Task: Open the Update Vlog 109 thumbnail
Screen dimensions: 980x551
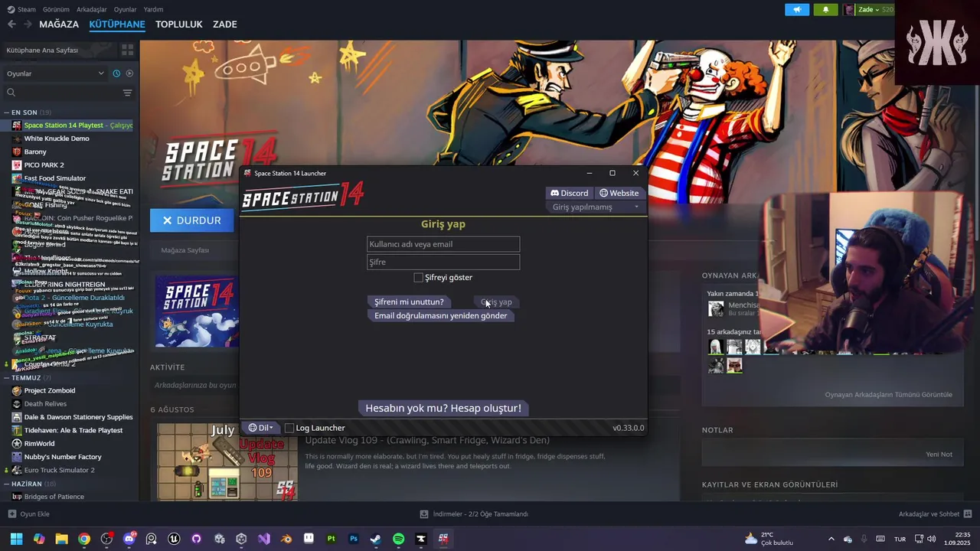Action: coord(227,462)
